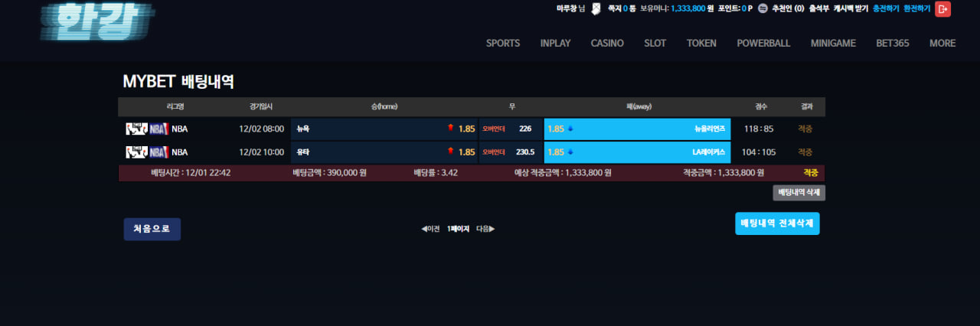Click the round coin icon beside 추천인
This screenshot has width=980, height=326.
(x=763, y=8)
